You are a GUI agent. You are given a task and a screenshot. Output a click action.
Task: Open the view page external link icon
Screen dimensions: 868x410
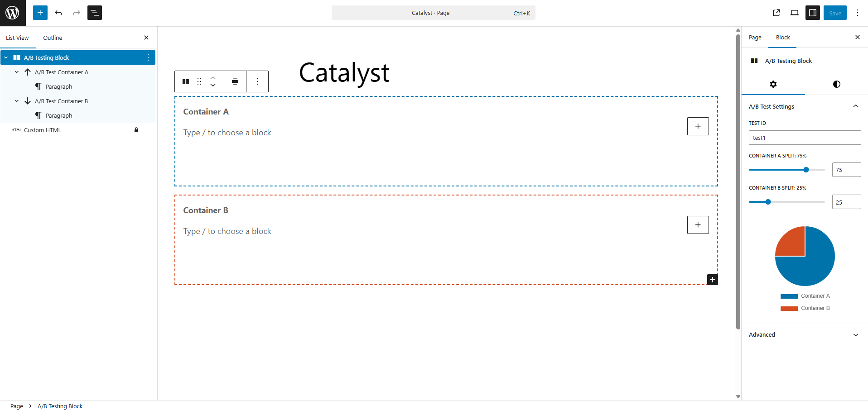[x=776, y=13]
